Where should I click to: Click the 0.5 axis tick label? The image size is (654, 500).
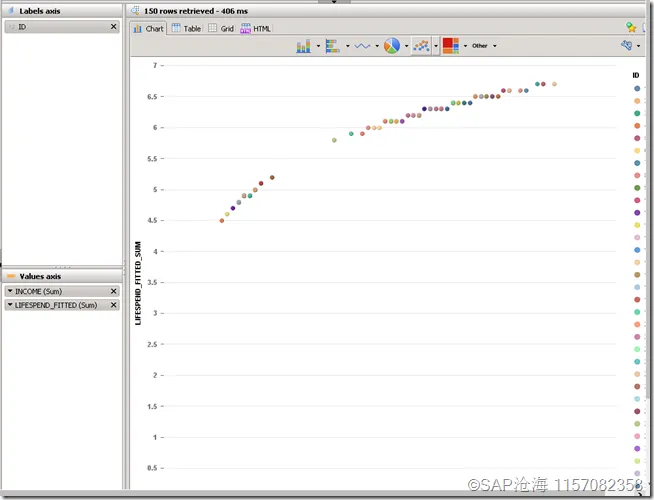(x=152, y=468)
